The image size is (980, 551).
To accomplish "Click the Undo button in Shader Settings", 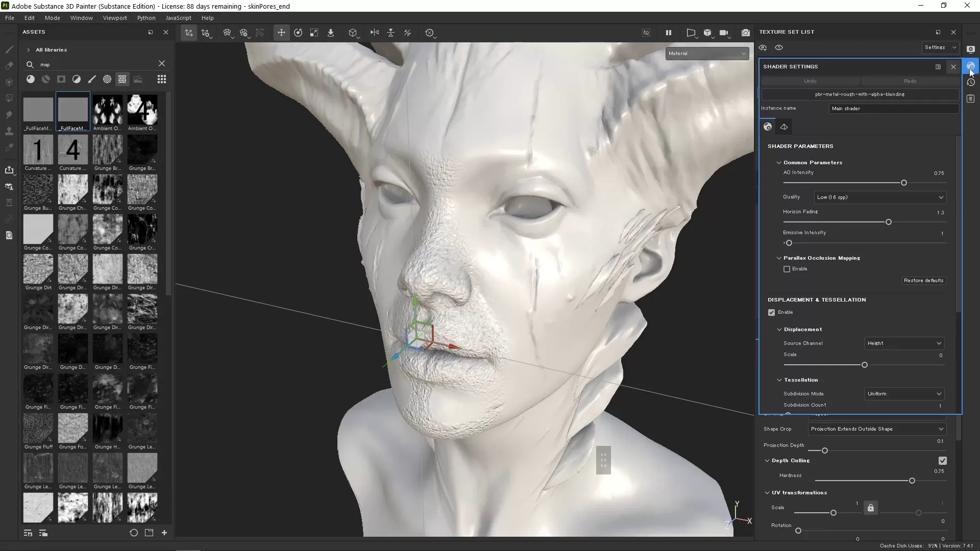I will coord(811,81).
